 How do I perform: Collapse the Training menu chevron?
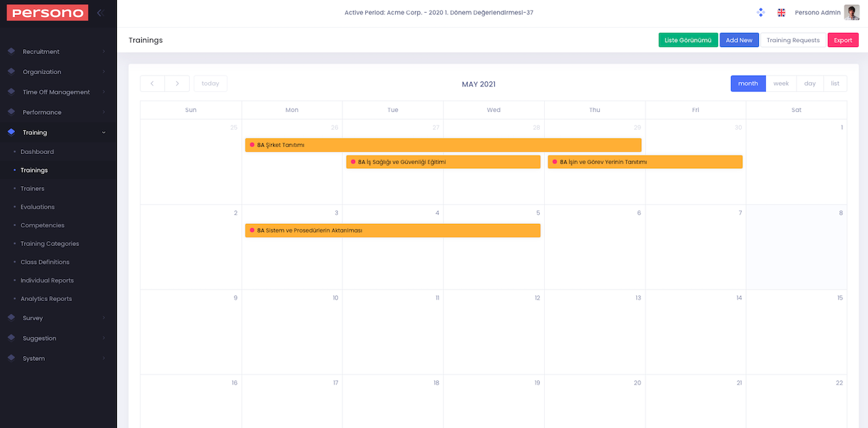pyautogui.click(x=103, y=132)
